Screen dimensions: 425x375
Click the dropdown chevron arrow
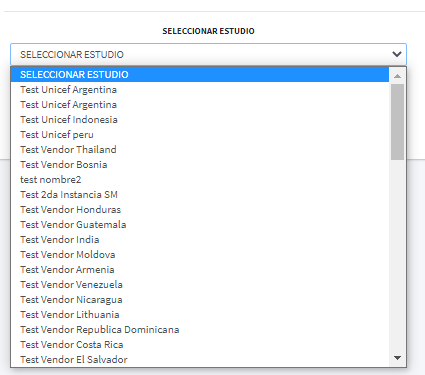[397, 54]
